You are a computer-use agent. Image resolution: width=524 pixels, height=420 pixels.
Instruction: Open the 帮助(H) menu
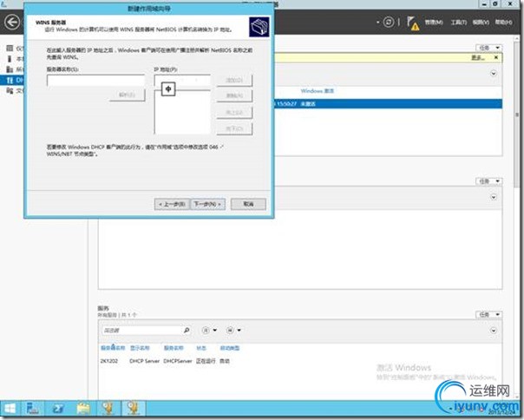(503, 23)
